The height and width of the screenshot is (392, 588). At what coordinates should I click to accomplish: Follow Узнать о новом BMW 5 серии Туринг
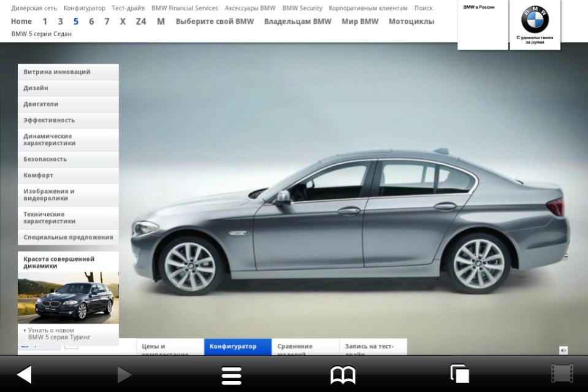click(x=59, y=334)
